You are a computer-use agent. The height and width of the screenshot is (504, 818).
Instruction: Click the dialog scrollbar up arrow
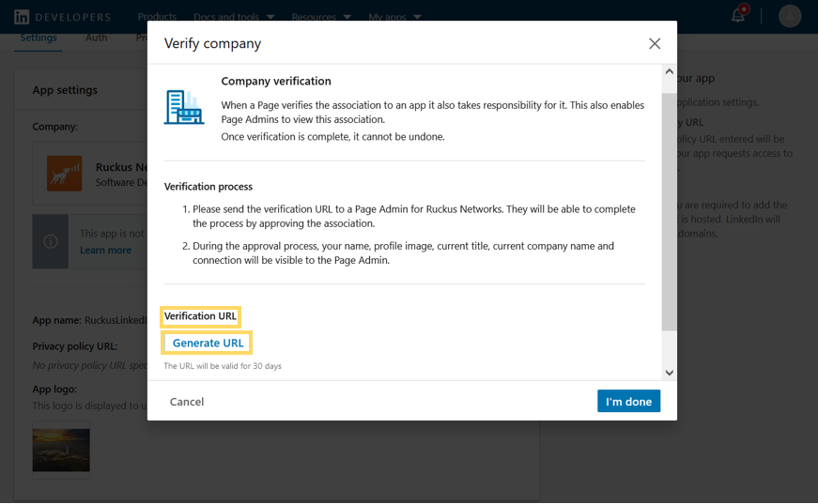coord(670,71)
